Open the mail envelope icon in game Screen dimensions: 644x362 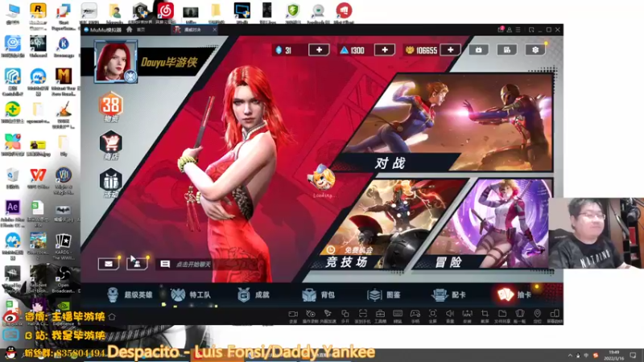click(x=109, y=264)
